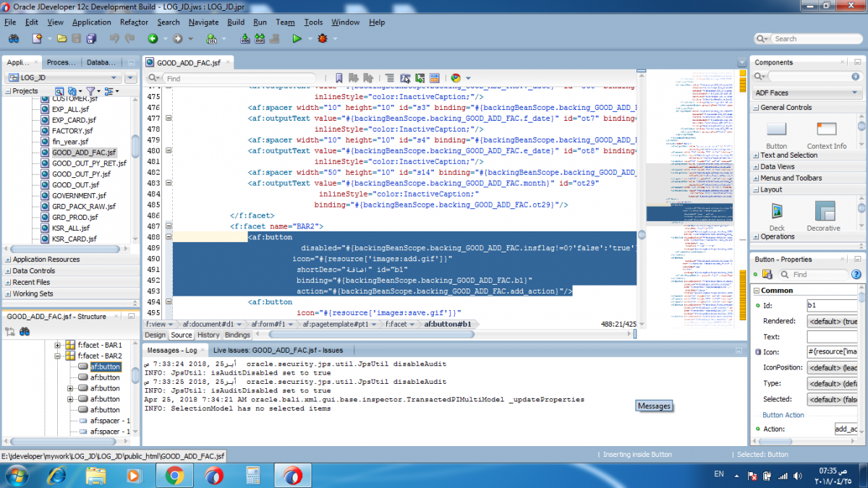
Task: Open the ADF Faces palette dropdown
Action: click(x=854, y=93)
